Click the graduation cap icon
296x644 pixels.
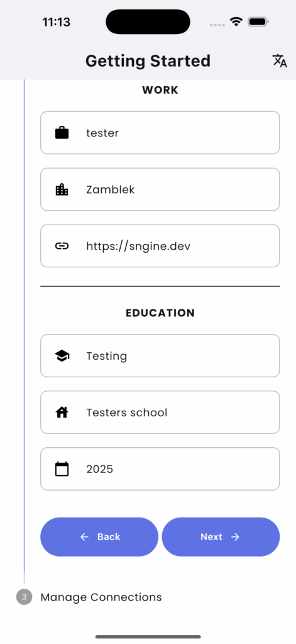click(62, 356)
